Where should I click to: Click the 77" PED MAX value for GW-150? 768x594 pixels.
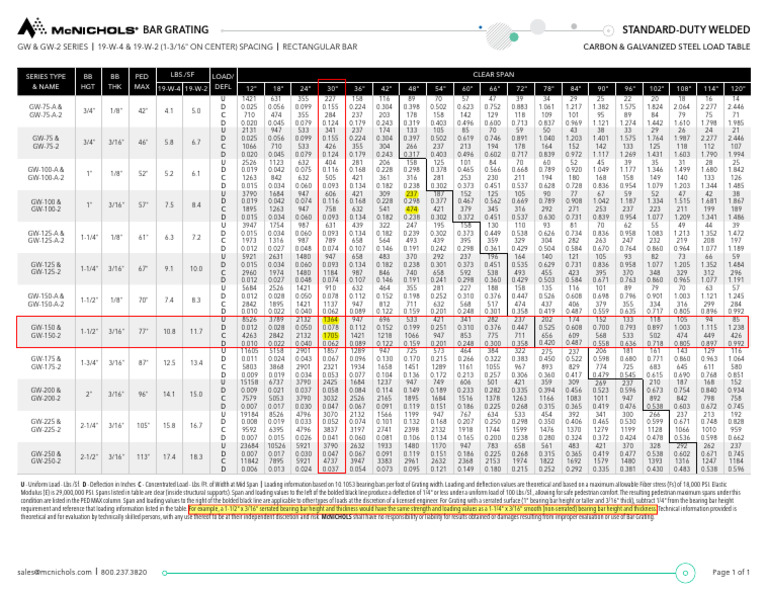[x=142, y=332]
